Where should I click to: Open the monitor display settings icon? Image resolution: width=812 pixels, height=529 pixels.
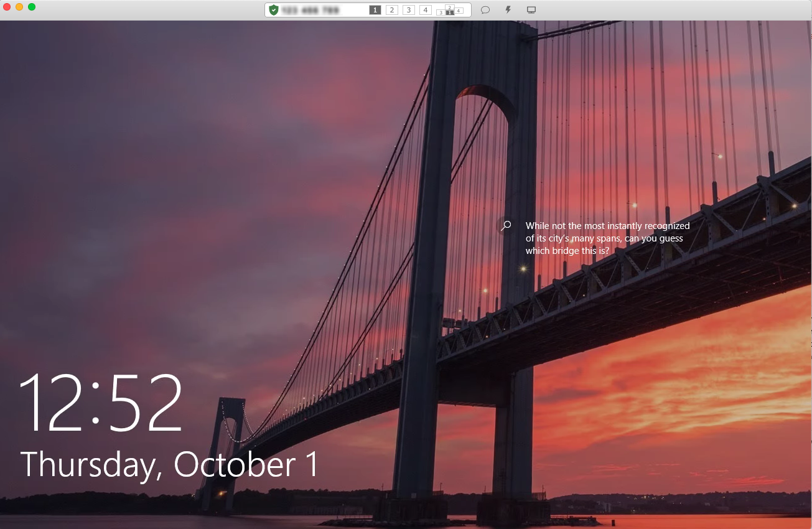click(531, 9)
